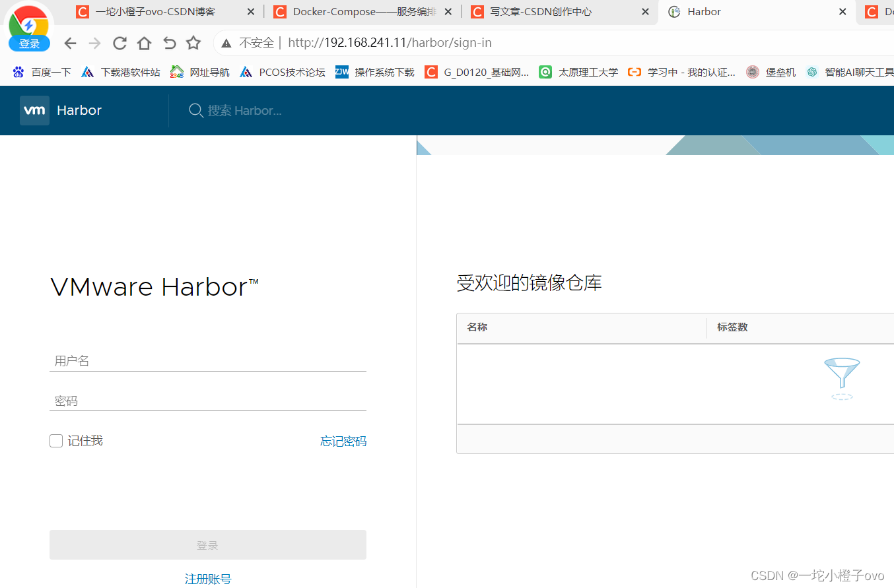Image resolution: width=894 pixels, height=588 pixels.
Task: Open the 学习中 - 我的认证 bookmark
Action: pyautogui.click(x=681, y=72)
